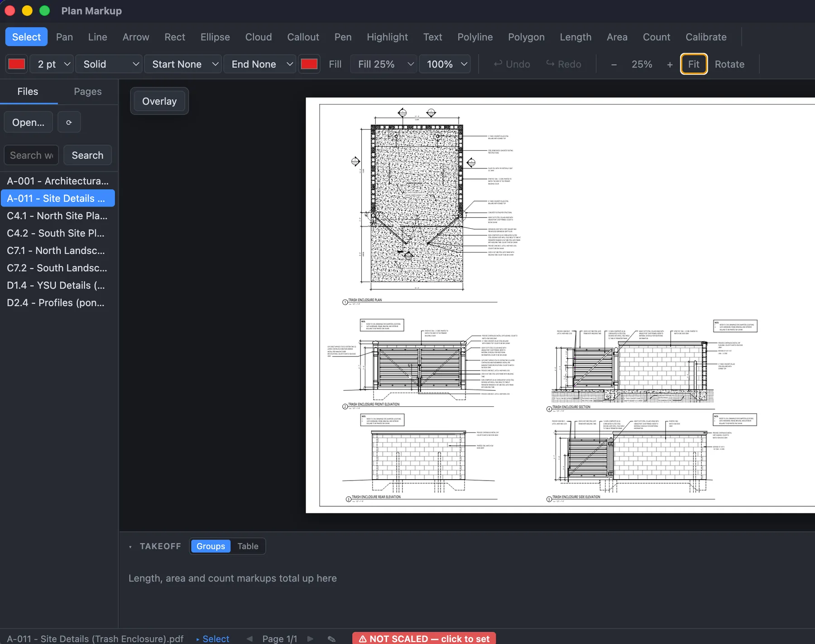Viewport: 815px width, 644px height.
Task: Pick the Ellipse tool
Action: (215, 37)
